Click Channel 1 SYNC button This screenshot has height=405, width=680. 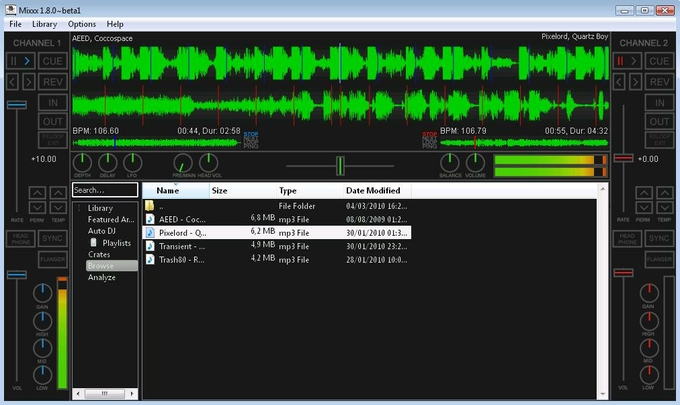click(52, 238)
